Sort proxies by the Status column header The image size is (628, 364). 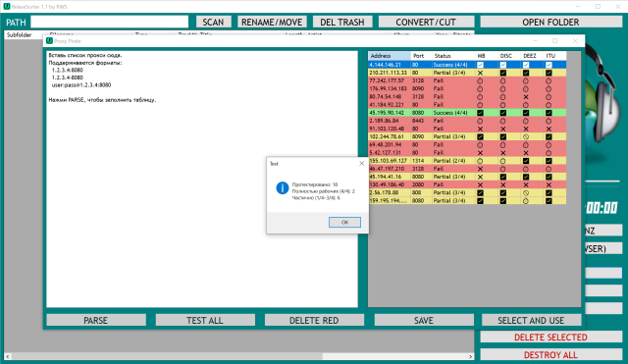tap(453, 56)
